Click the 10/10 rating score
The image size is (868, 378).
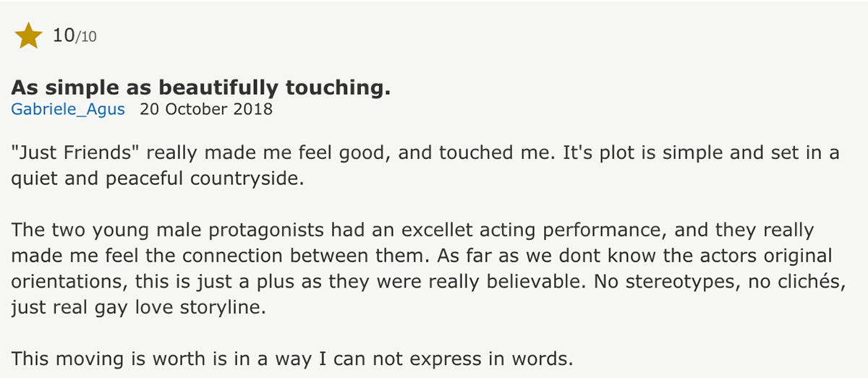(x=75, y=35)
